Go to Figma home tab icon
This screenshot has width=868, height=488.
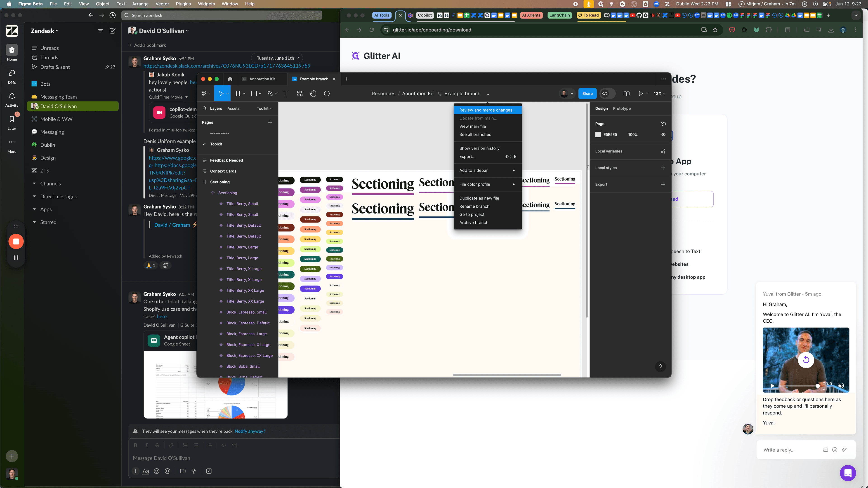[230, 79]
